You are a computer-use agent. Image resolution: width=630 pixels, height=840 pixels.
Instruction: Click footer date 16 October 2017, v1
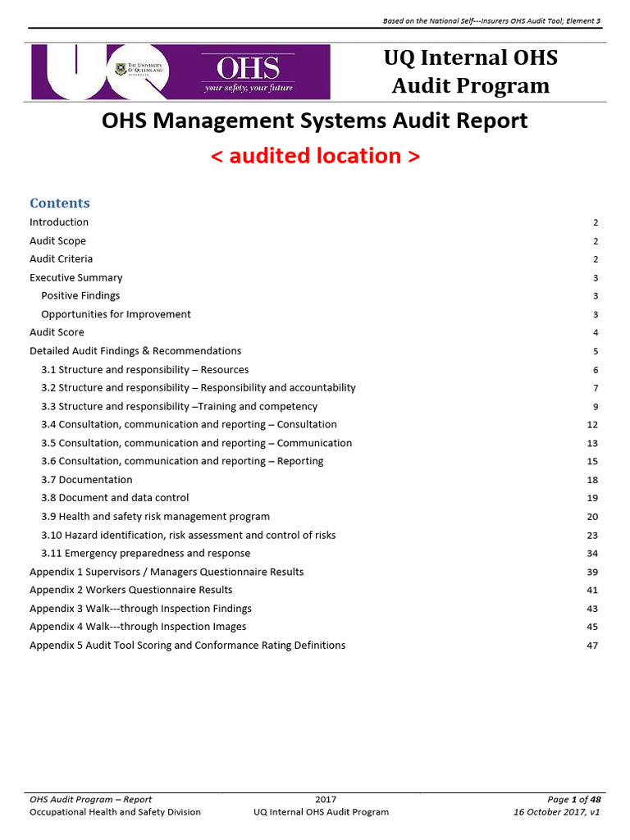pos(557,812)
